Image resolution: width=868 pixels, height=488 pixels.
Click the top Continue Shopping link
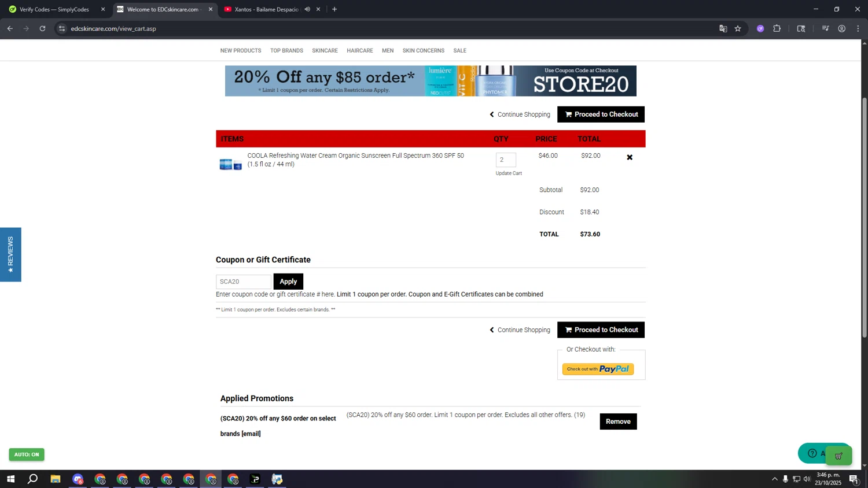[x=520, y=114]
